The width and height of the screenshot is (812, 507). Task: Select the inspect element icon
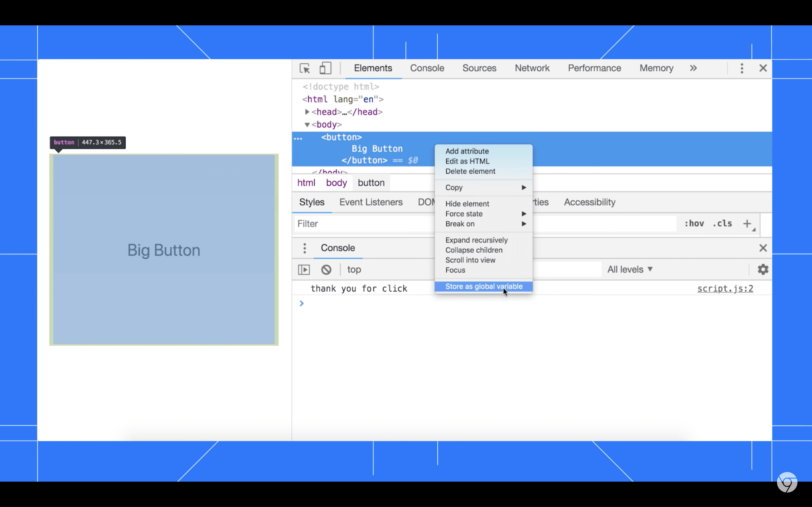point(304,68)
